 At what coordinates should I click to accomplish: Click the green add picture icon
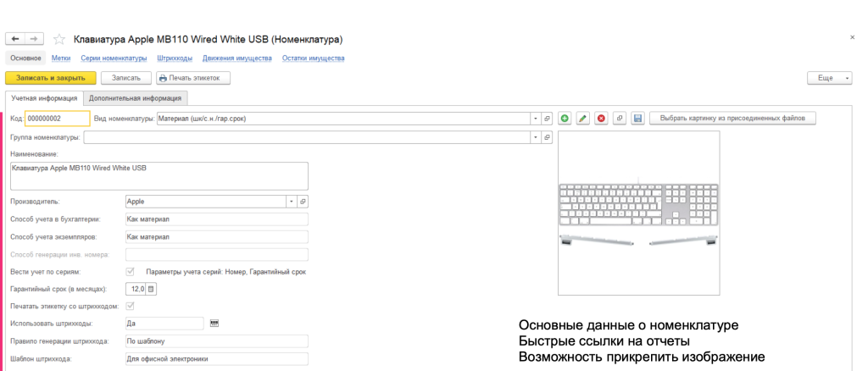[x=565, y=119]
